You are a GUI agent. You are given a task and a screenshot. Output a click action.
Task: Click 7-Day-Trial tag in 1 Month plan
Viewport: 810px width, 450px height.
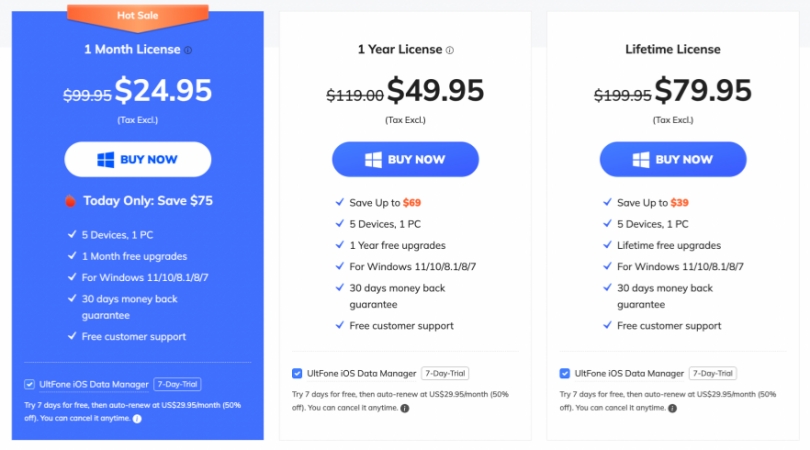tap(178, 384)
